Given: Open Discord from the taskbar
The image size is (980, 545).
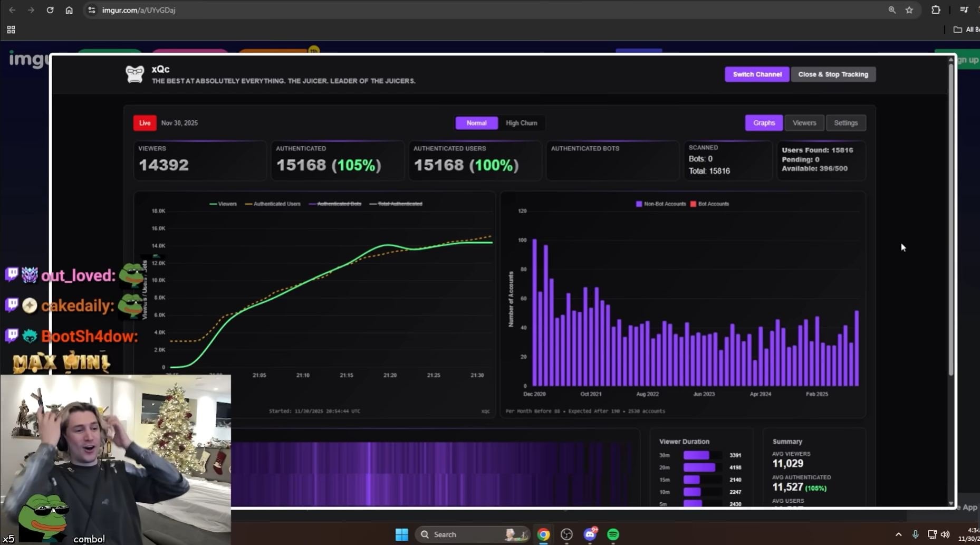Looking at the screenshot, I should click(x=590, y=534).
